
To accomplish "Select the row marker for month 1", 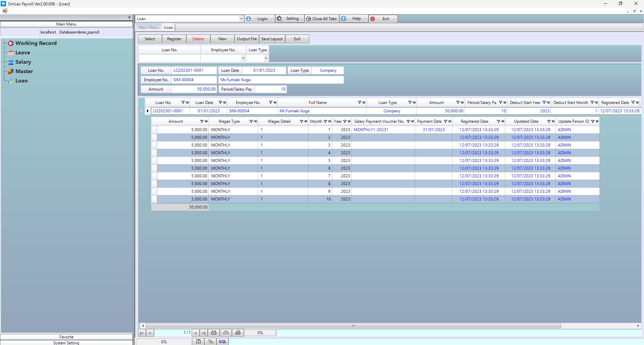I will (x=154, y=130).
